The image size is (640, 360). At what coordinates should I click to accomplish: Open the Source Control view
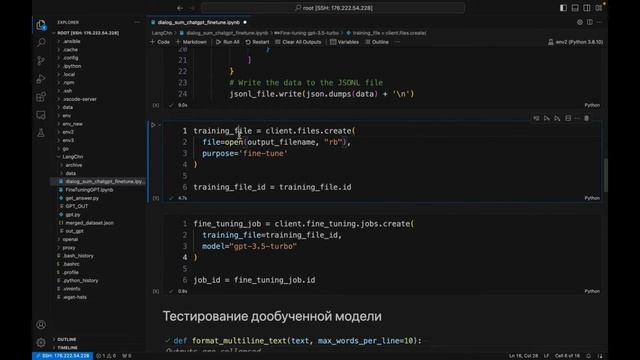[41, 61]
